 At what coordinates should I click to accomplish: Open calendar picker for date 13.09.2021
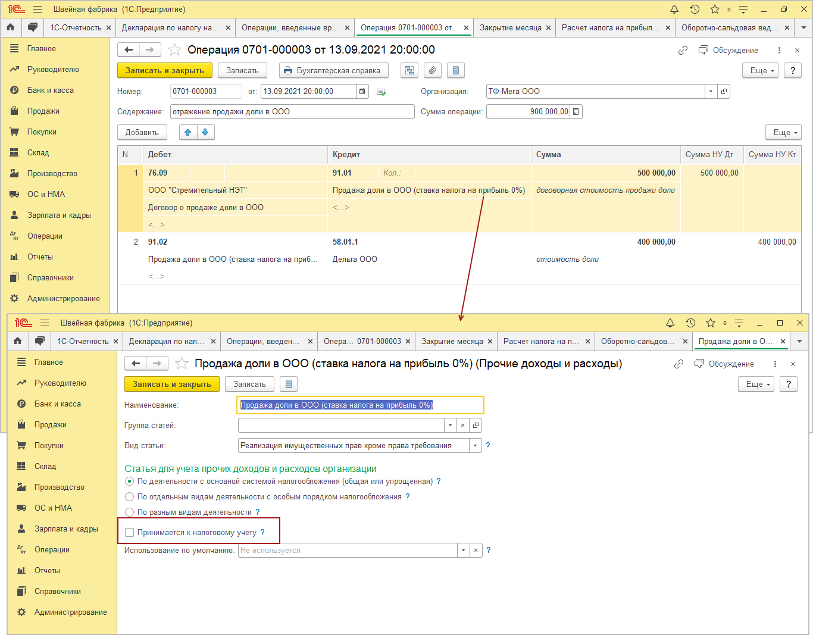362,92
